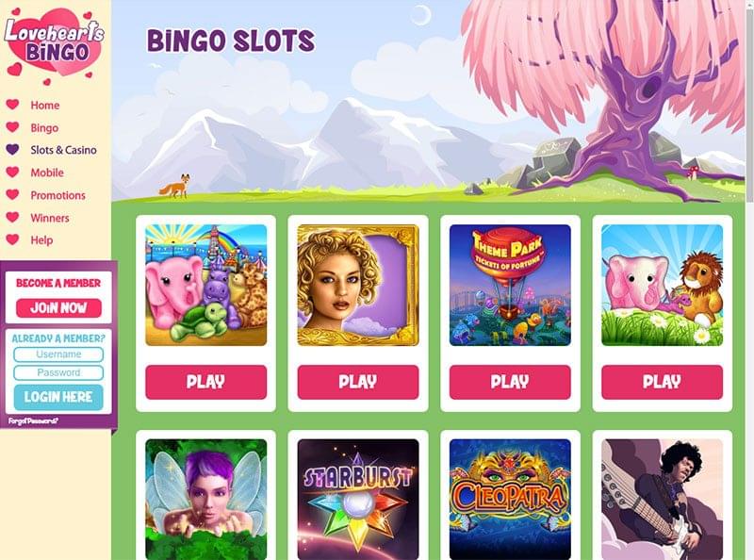754x560 pixels.
Task: Open Theme Park Tickets of Fortune thumbnail
Action: click(x=510, y=285)
